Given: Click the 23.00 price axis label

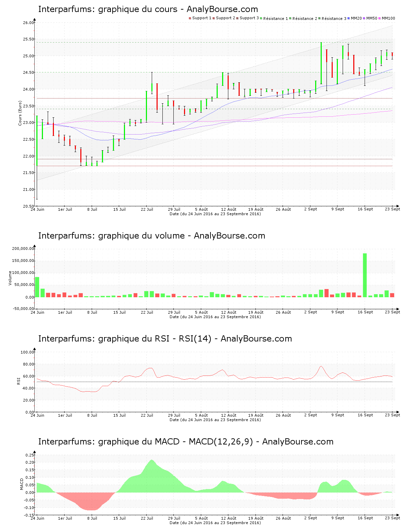Looking at the screenshot, I should tap(28, 123).
